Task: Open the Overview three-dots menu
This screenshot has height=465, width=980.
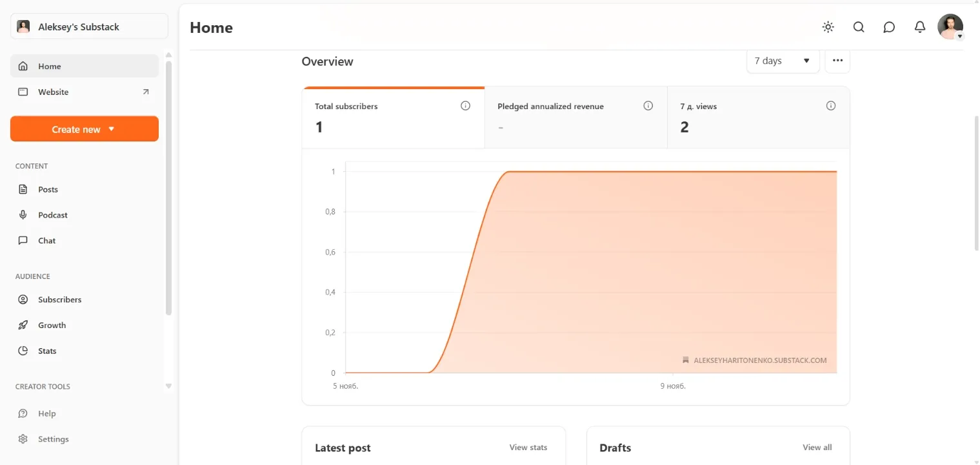Action: point(837,61)
